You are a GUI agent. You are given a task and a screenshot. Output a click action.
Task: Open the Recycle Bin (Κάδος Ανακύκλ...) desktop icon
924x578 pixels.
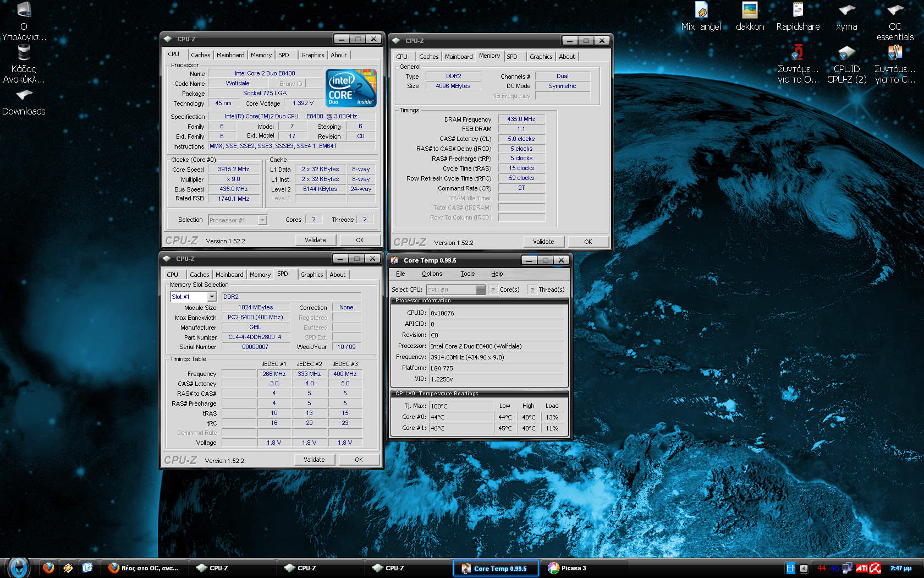(x=24, y=63)
